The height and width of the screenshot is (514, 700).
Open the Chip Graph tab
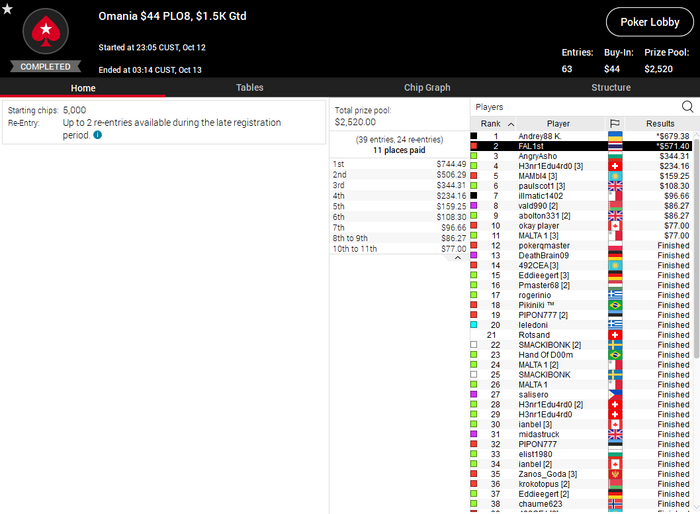pos(427,88)
